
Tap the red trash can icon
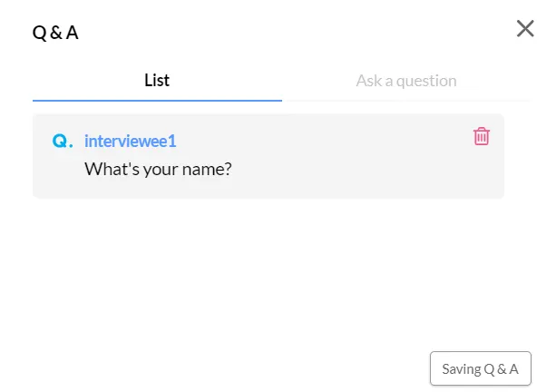[x=482, y=136]
